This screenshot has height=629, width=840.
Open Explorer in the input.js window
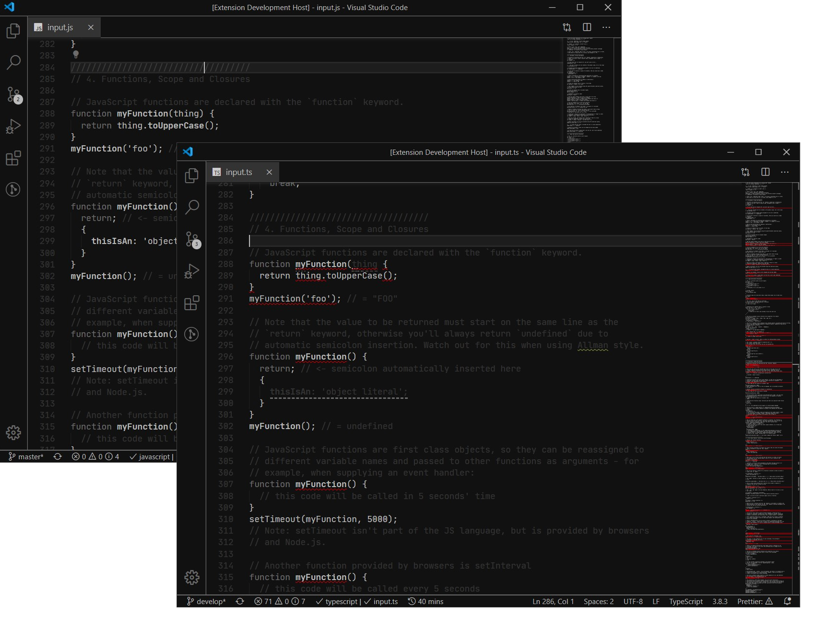[x=13, y=31]
